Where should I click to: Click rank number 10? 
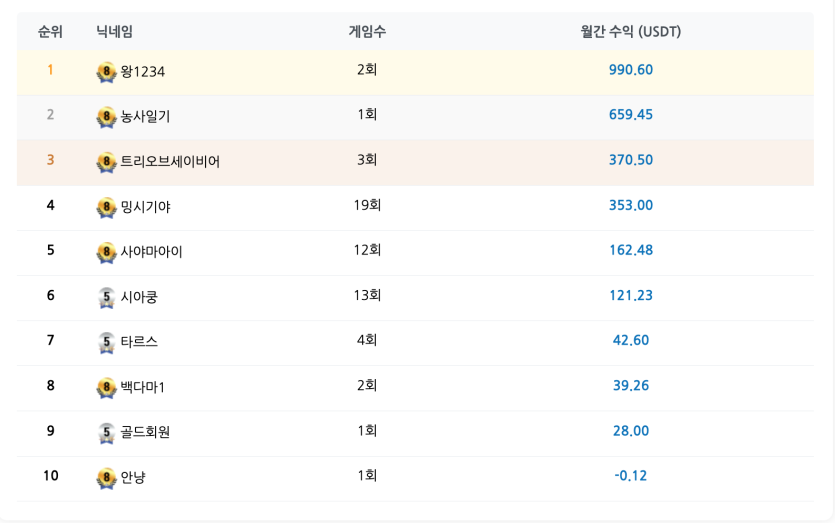[51, 476]
